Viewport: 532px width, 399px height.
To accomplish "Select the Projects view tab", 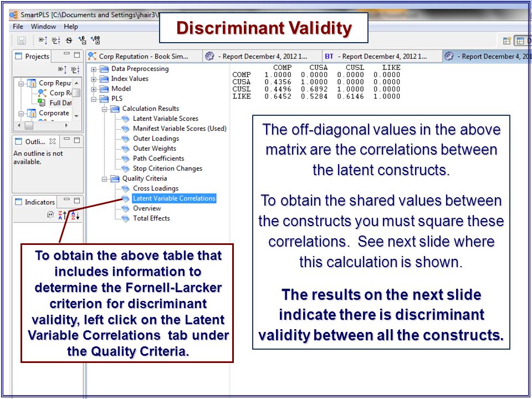I will 33,57.
